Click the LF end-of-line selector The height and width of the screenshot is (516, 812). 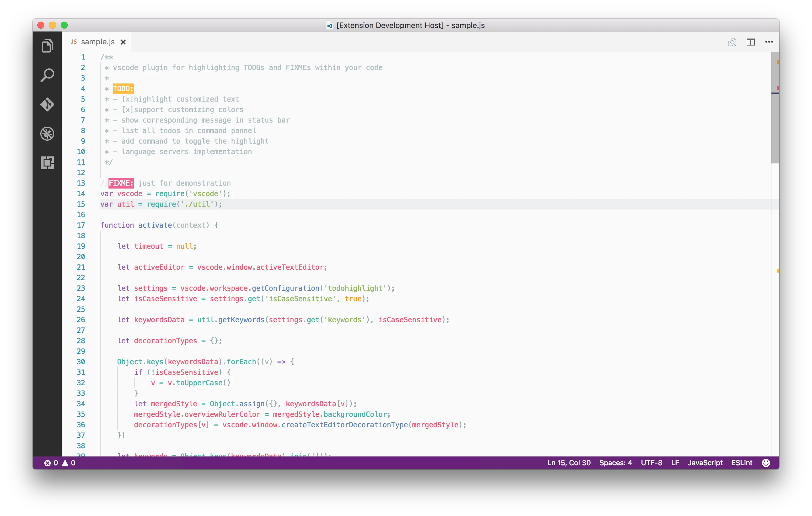click(675, 463)
